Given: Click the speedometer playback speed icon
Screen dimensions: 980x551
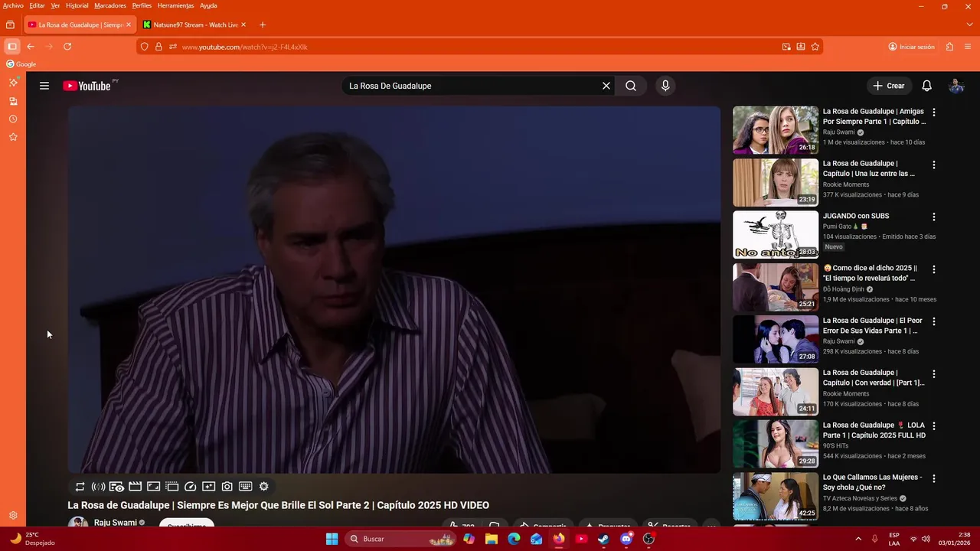Looking at the screenshot, I should [x=191, y=487].
